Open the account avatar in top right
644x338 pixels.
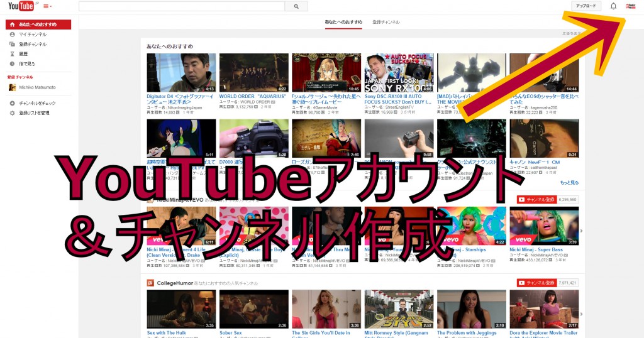631,6
